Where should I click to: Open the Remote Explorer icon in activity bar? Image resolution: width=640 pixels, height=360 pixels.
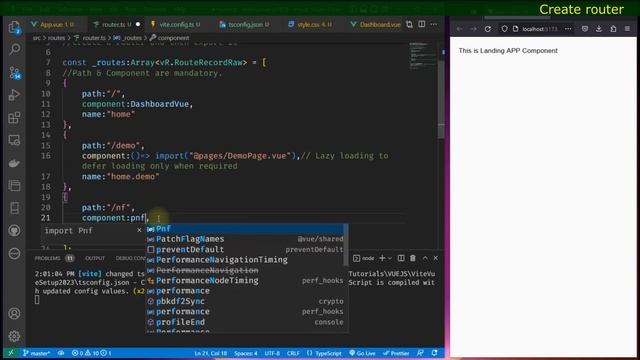click(14, 140)
